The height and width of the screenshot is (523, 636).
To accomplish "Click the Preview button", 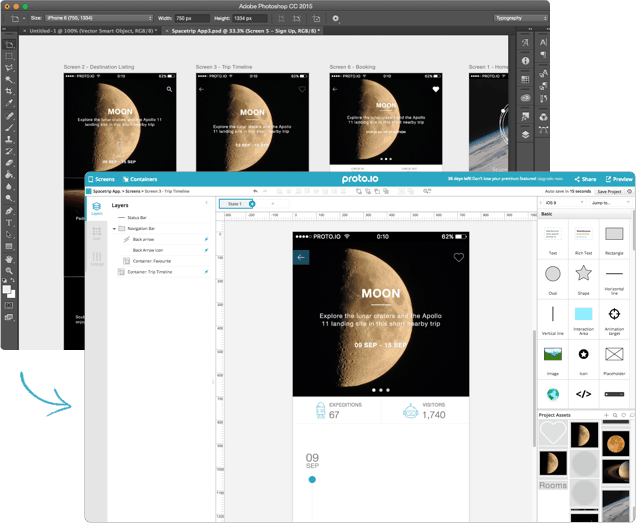I will click(619, 179).
